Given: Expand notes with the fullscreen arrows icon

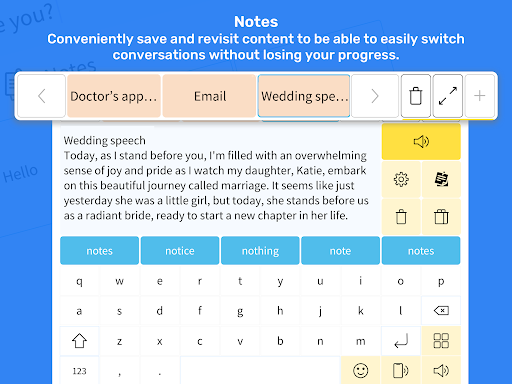Looking at the screenshot, I should [448, 96].
